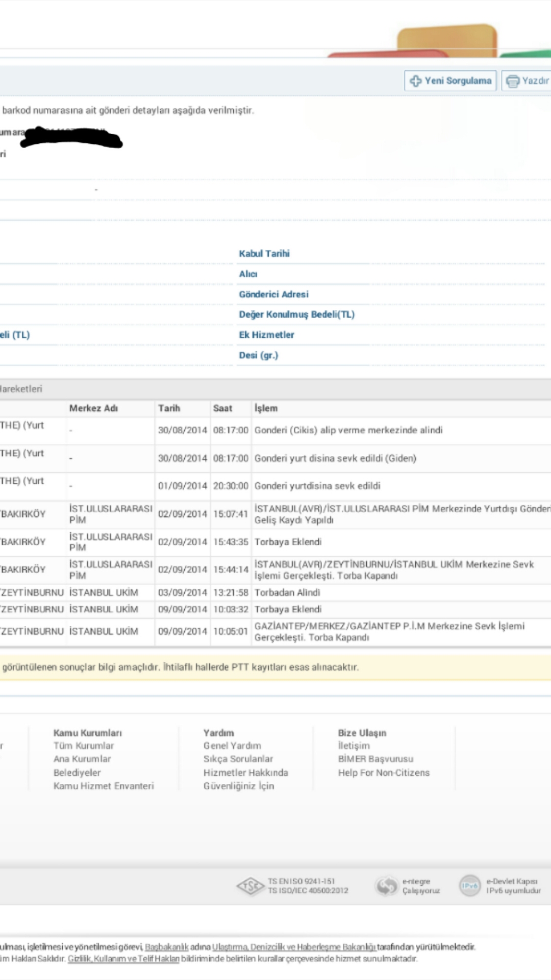
Task: Open Gizlilik, Kullanım ve Telif Hakları link
Action: coord(124,959)
